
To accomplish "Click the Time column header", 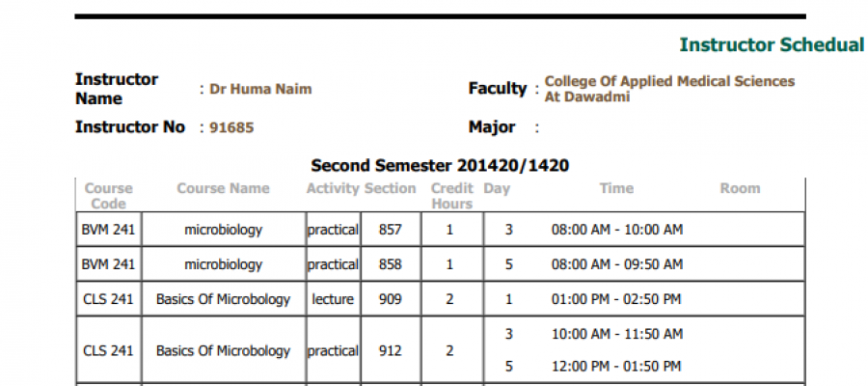I will [616, 189].
